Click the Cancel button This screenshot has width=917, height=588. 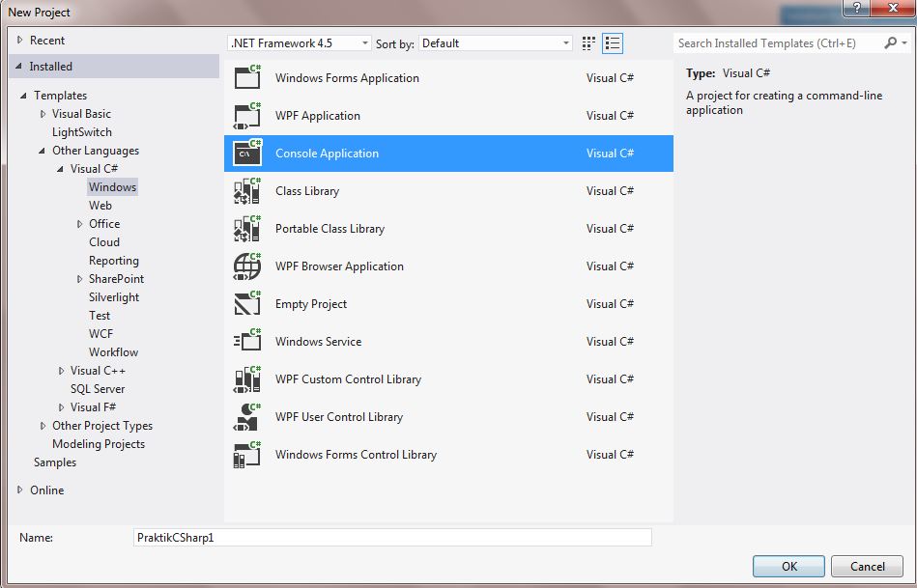click(868, 566)
